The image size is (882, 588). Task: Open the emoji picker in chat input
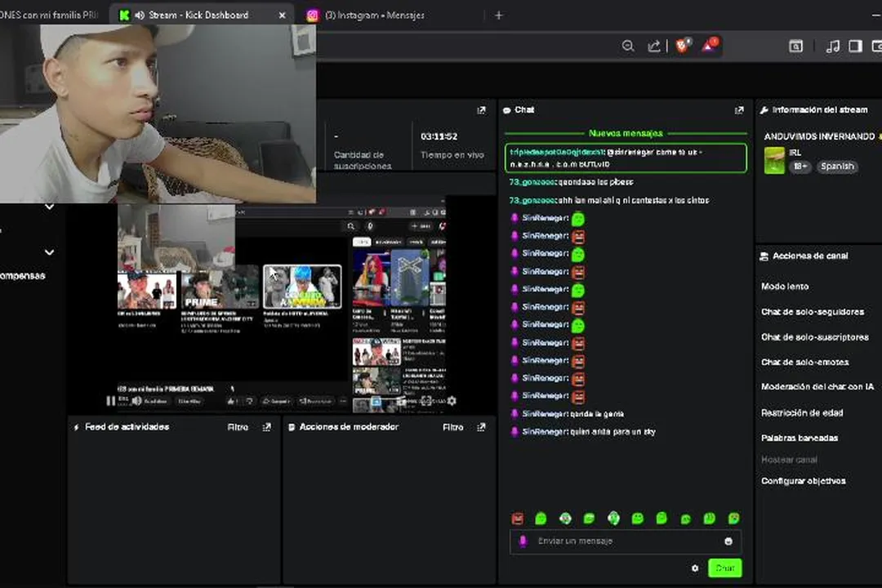pyautogui.click(x=728, y=541)
